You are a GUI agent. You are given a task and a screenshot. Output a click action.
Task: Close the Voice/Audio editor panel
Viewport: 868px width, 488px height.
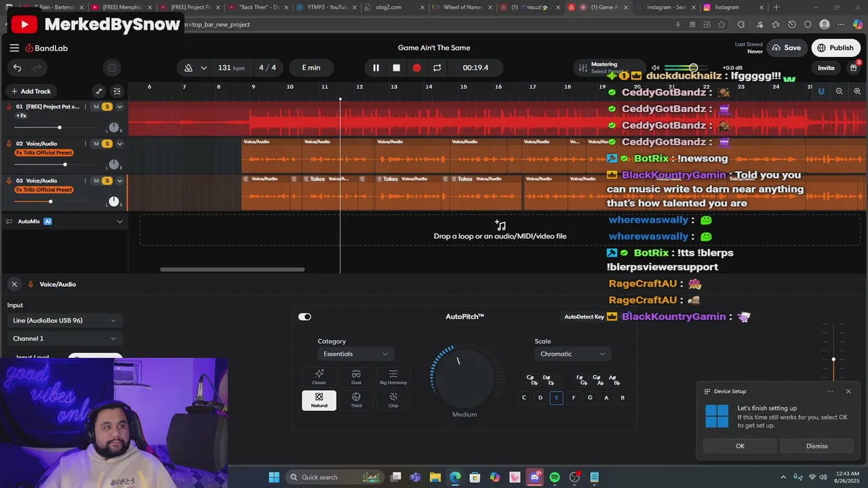(x=14, y=284)
